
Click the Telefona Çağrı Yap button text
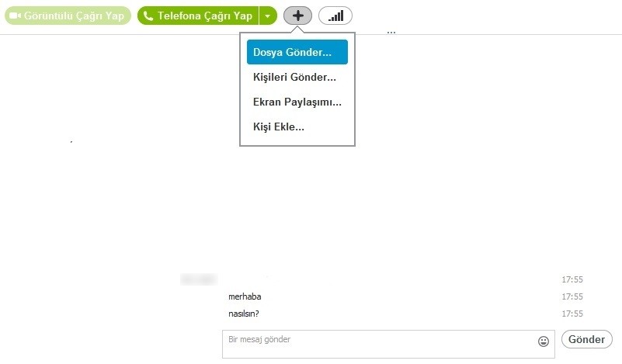[x=205, y=16]
